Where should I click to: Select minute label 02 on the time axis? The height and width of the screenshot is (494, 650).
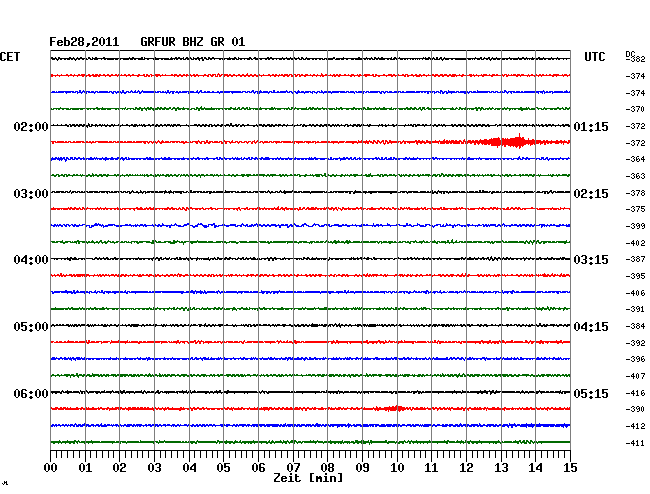pyautogui.click(x=119, y=468)
